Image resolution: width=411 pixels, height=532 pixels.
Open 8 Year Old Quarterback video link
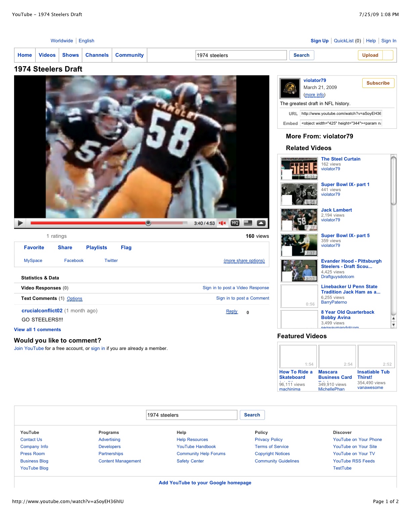tap(348, 315)
